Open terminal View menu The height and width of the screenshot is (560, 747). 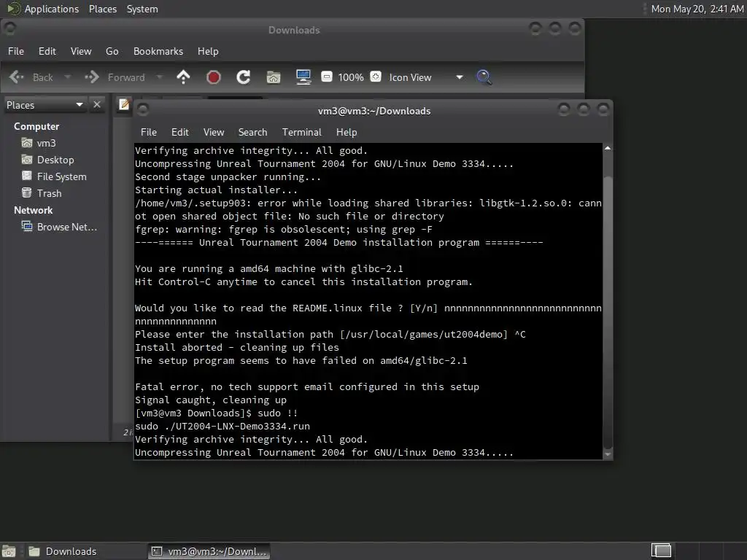point(214,132)
